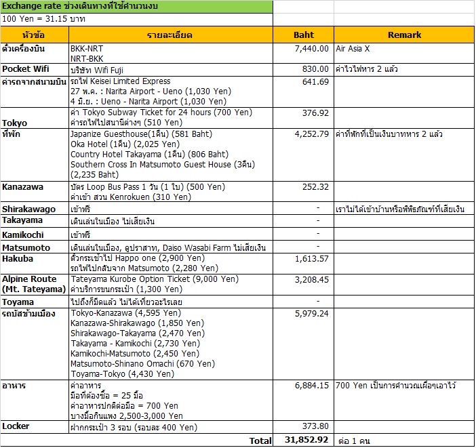The image size is (476, 448).
Task: Select the 'รายละเอียด' column header
Action: 171,35
